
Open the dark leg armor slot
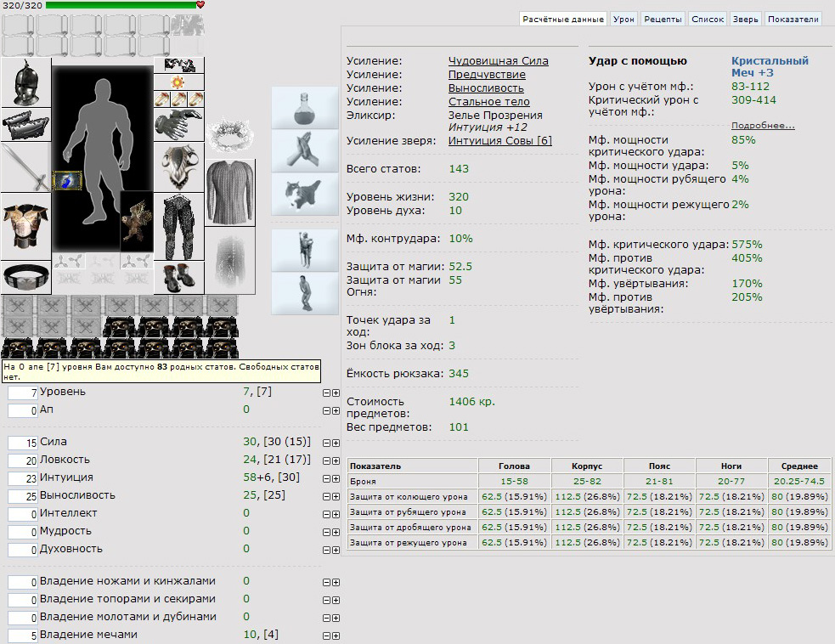coord(179,226)
